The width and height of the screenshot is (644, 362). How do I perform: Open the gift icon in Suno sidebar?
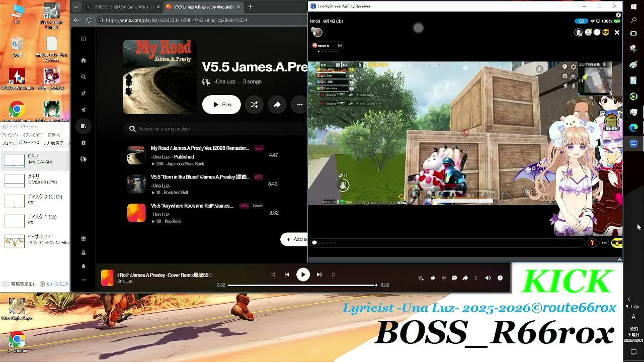coord(84,239)
